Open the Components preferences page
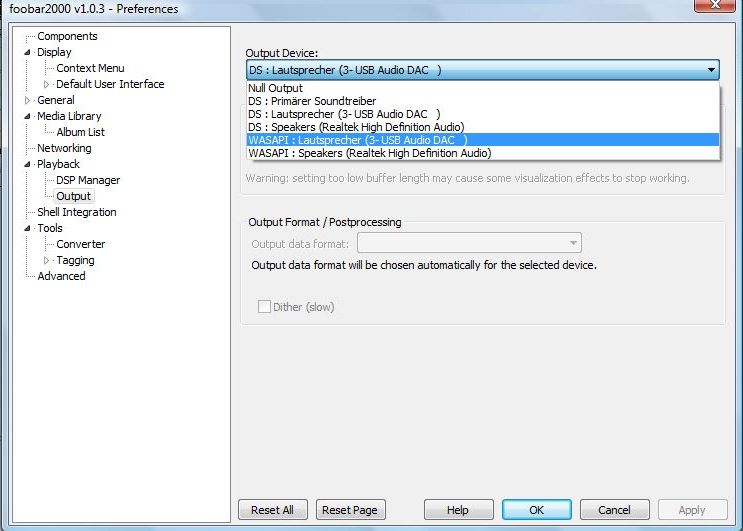 pos(67,36)
